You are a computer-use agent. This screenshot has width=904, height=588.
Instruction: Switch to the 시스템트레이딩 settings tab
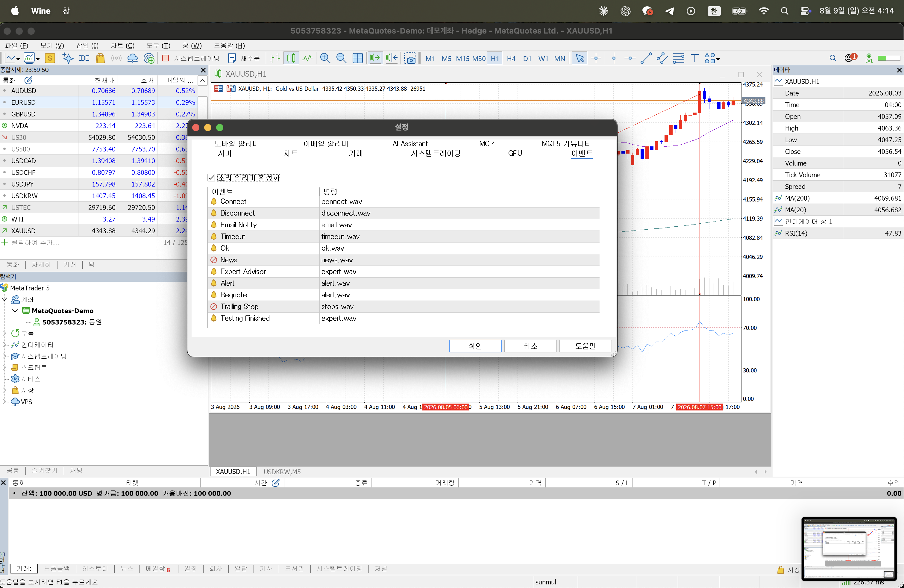click(x=436, y=153)
